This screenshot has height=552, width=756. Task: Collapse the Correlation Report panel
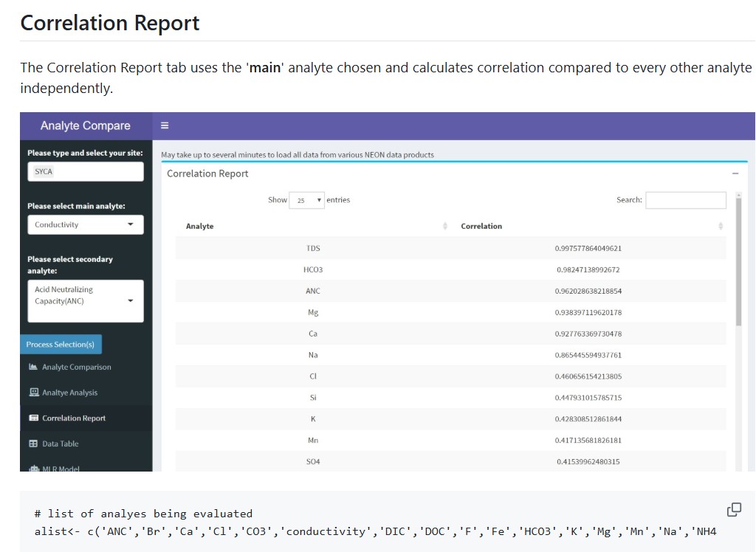(x=735, y=173)
